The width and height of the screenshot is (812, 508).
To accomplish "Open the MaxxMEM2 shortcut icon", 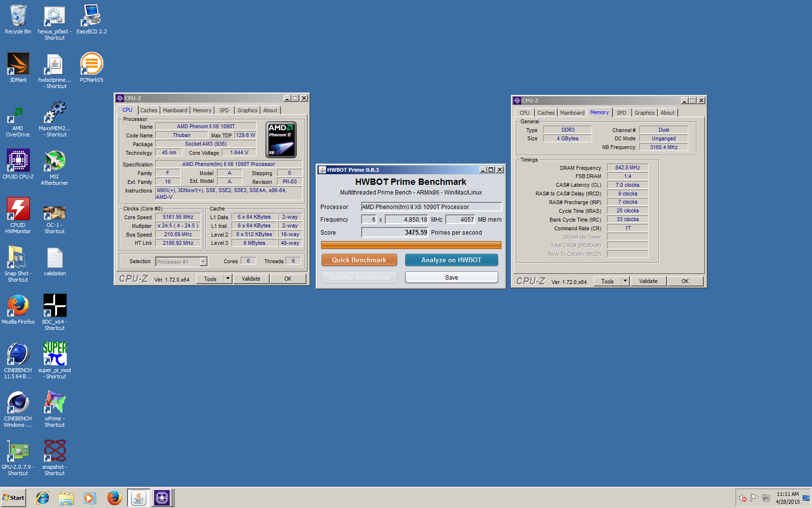I will click(x=55, y=119).
